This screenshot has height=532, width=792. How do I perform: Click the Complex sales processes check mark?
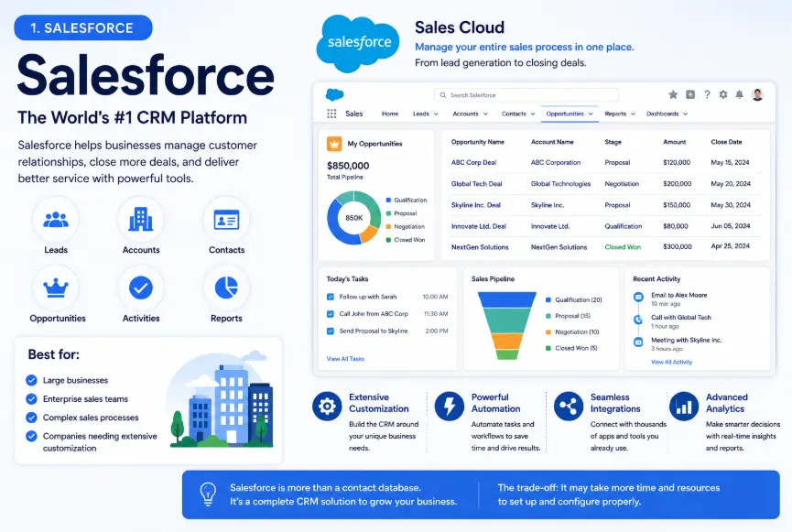(31, 418)
